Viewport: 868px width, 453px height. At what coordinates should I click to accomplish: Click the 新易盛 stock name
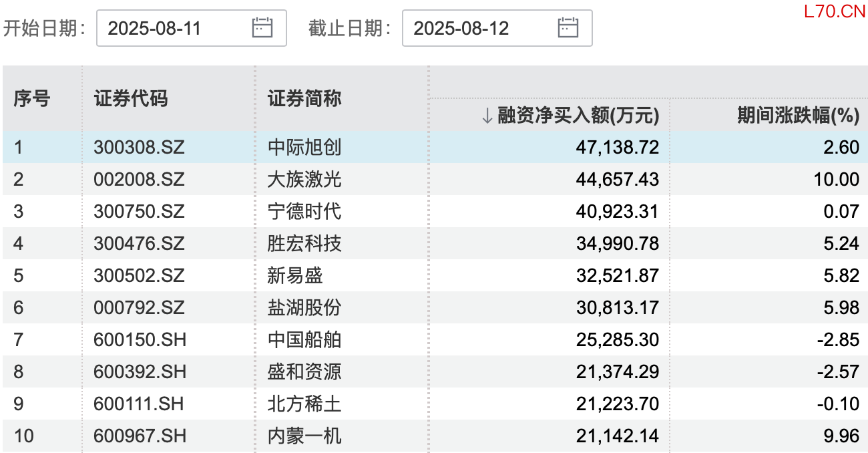[x=295, y=275]
